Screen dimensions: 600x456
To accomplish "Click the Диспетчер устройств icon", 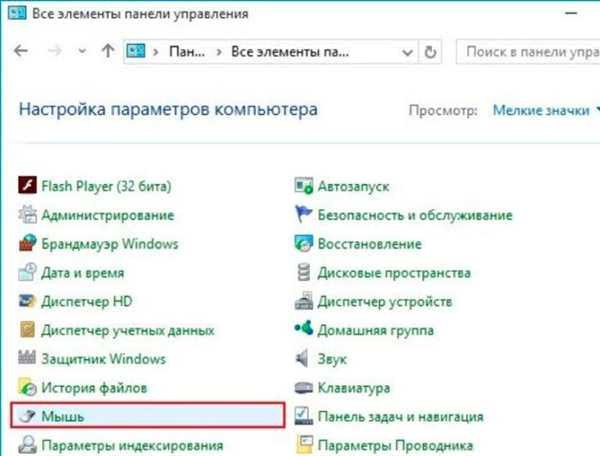I will (x=304, y=301).
